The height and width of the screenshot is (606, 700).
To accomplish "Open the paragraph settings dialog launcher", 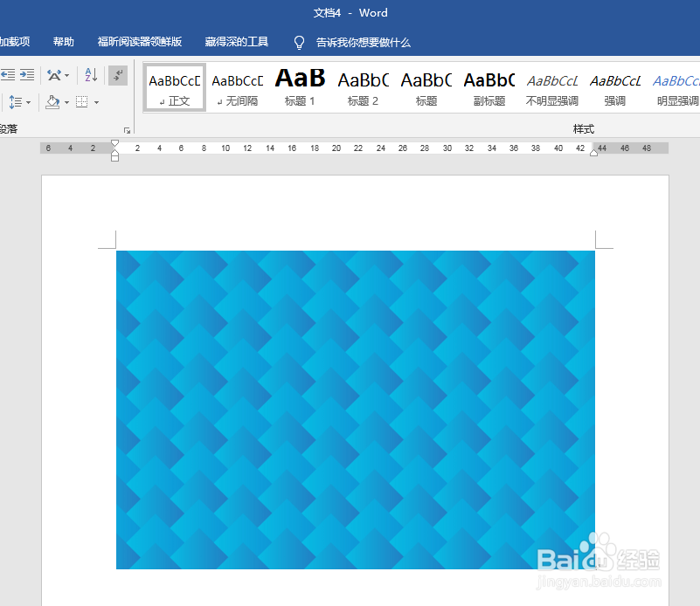I will point(128,130).
